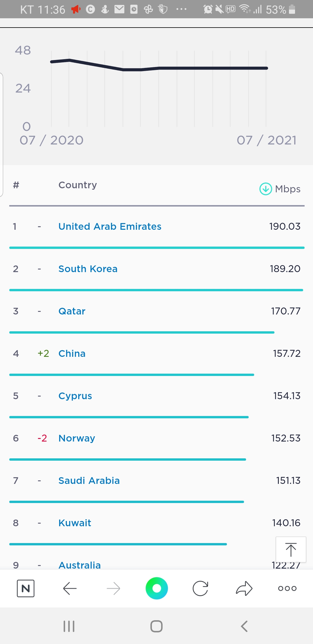
Task: Sort by the download Mbps column icon
Action: pyautogui.click(x=265, y=189)
